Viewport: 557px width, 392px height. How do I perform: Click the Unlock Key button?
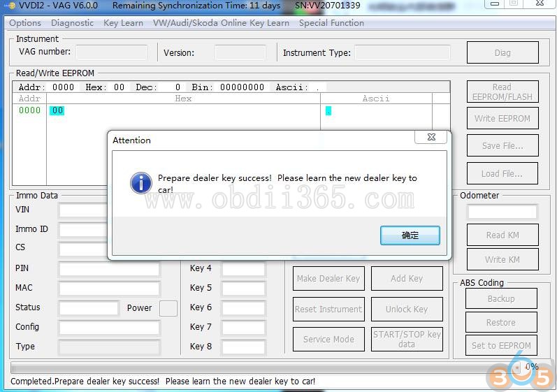pyautogui.click(x=407, y=309)
